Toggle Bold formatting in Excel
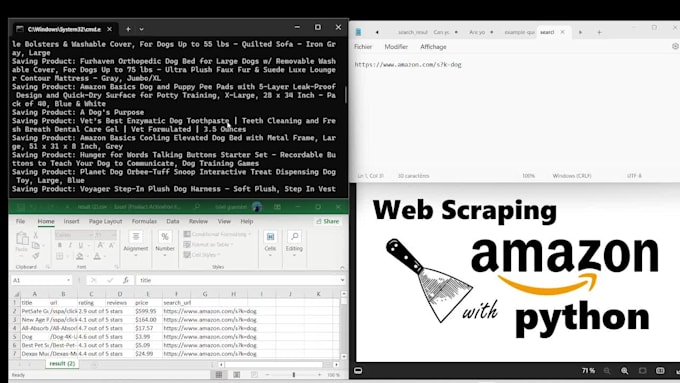Screen dimensions: 680x383 click(59, 246)
